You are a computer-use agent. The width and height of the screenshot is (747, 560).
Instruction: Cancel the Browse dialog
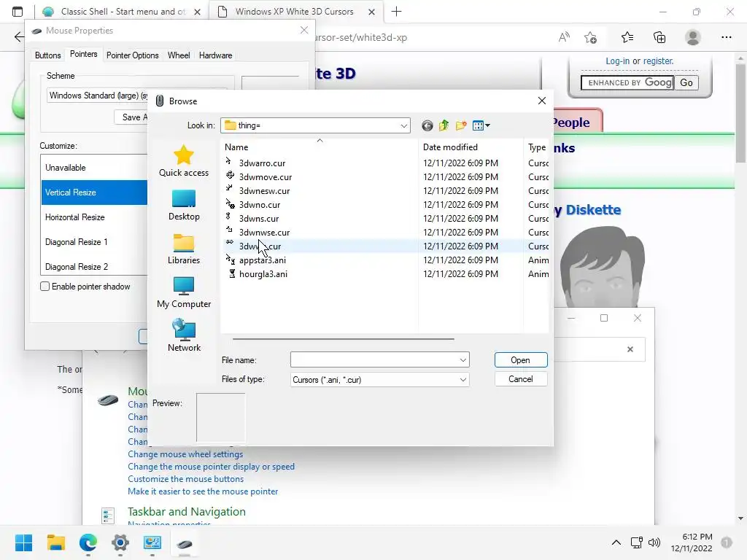521,379
